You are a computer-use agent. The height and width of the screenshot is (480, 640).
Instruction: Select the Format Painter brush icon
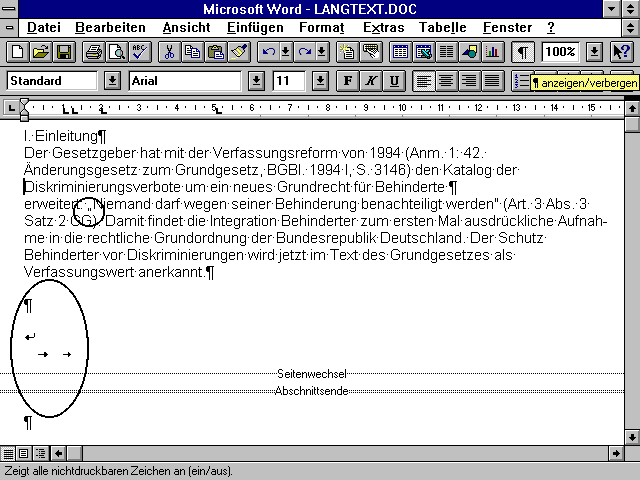(x=239, y=52)
